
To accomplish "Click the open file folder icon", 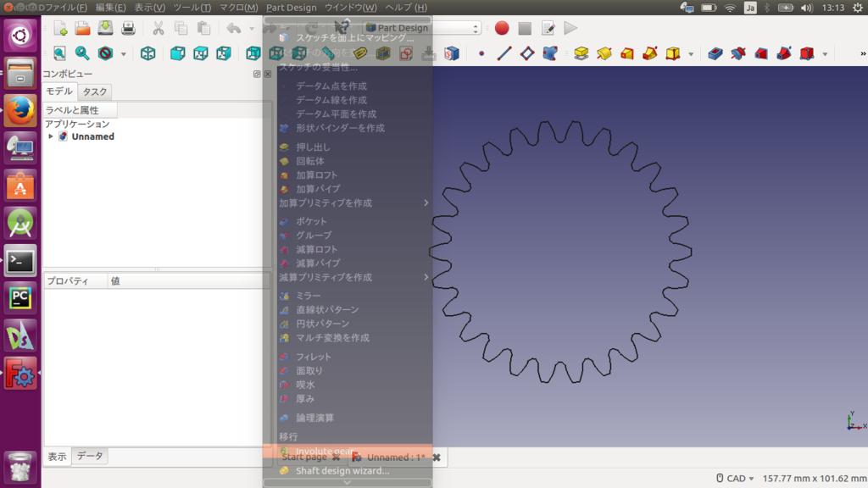I will pyautogui.click(x=82, y=28).
